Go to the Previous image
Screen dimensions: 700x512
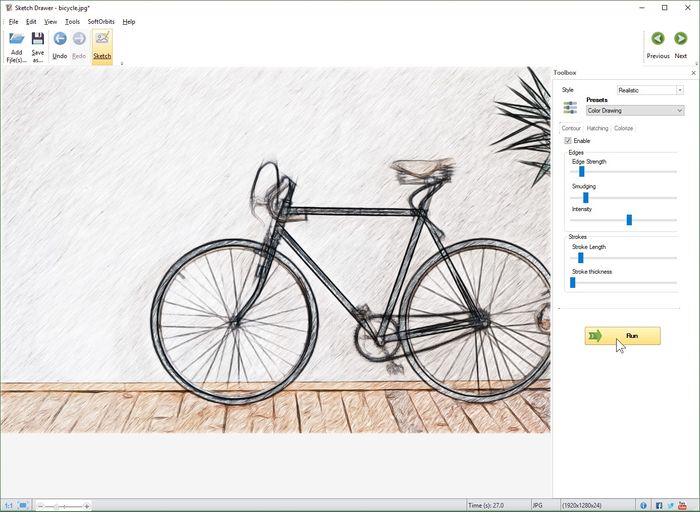[657, 45]
